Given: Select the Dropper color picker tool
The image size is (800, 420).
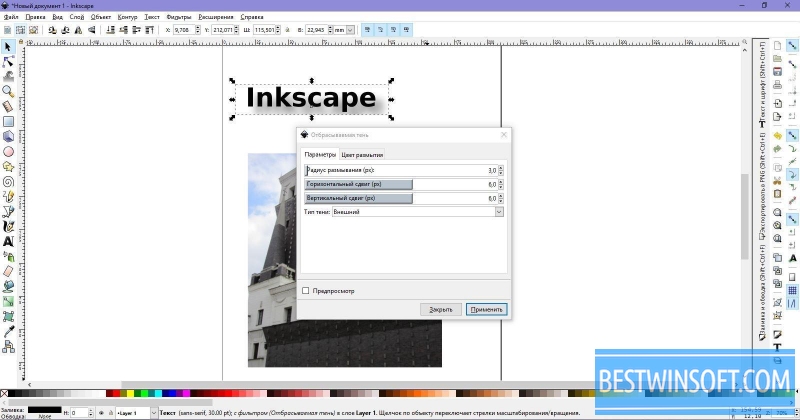Looking at the screenshot, I should point(8,332).
